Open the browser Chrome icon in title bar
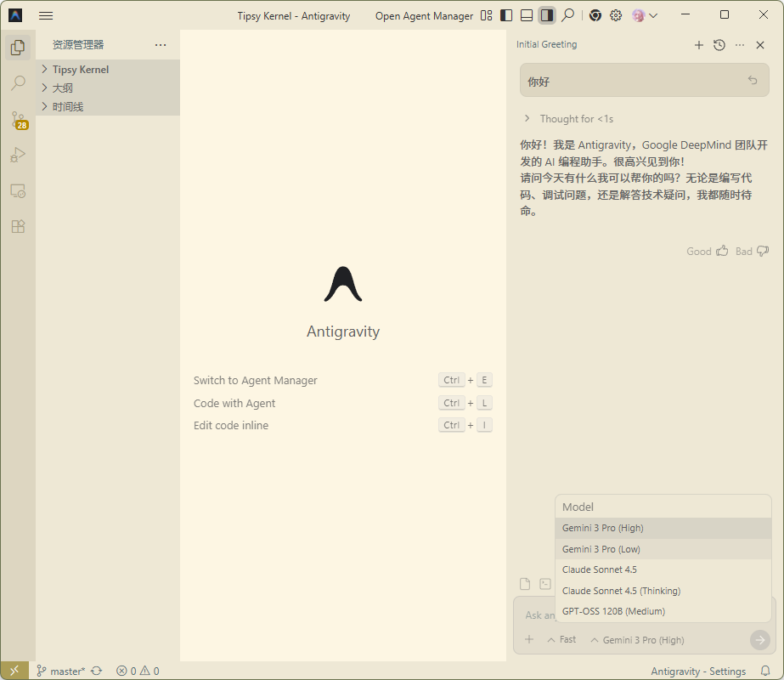Viewport: 784px width, 680px height. [595, 15]
